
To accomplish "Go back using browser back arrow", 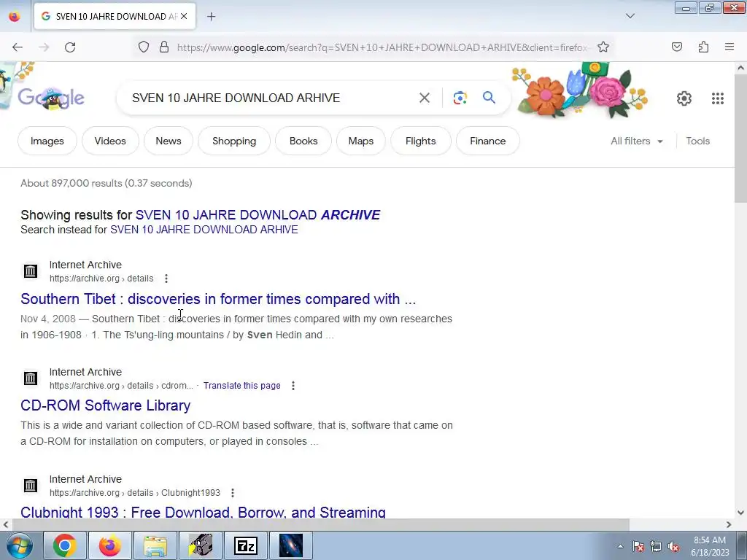I will click(x=18, y=47).
